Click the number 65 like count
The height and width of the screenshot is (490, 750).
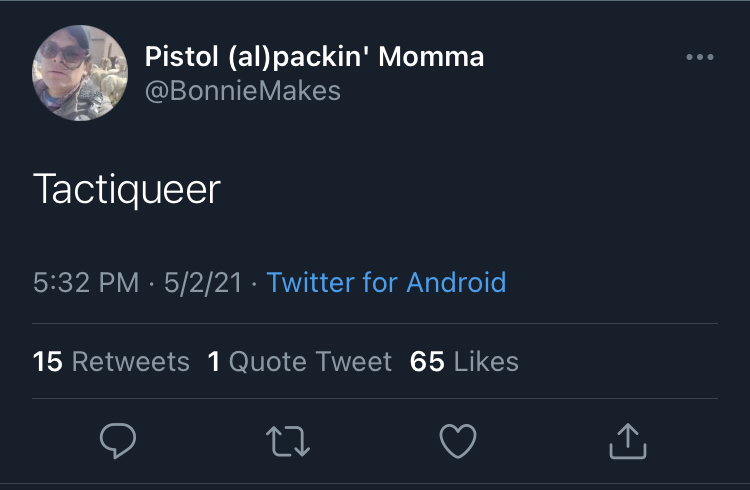click(x=427, y=361)
